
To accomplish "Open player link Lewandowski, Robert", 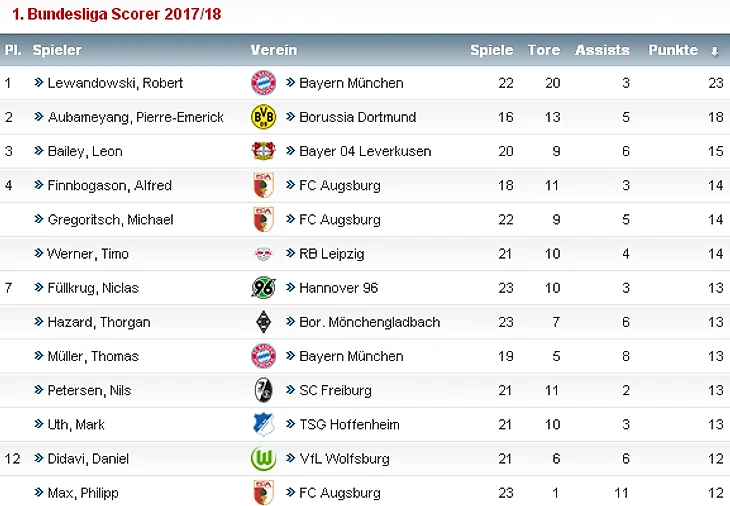I will pos(115,83).
